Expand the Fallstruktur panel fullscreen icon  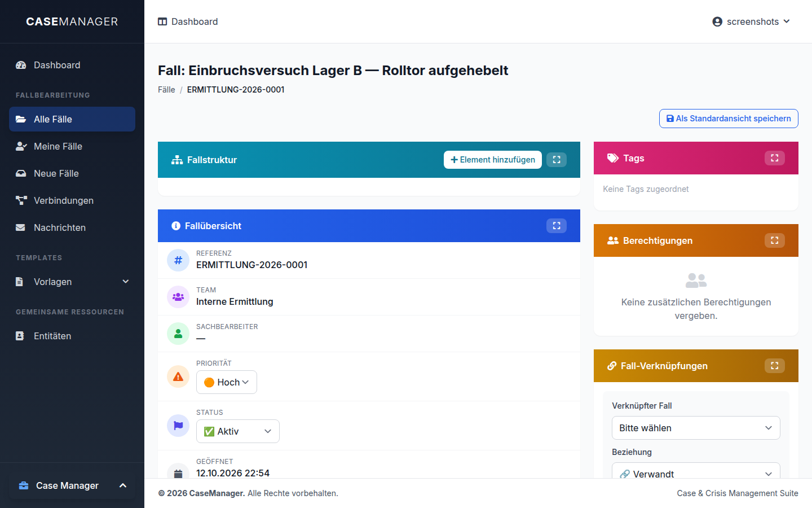click(557, 160)
